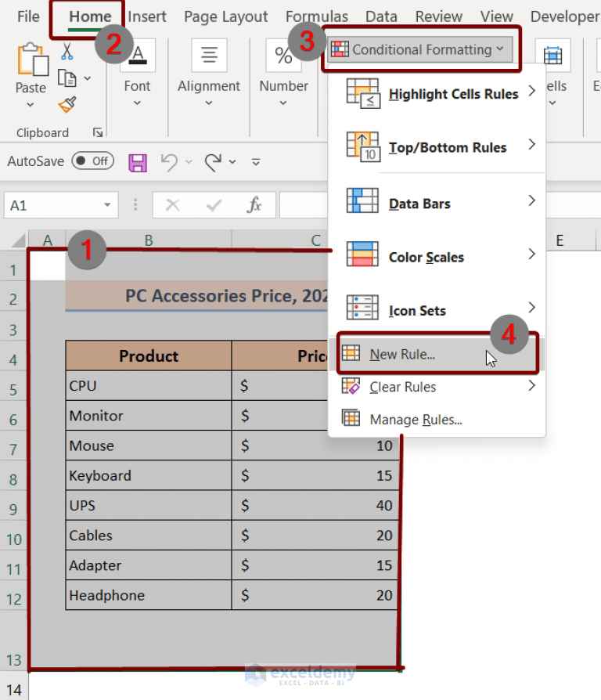Switch to the Data tab
This screenshot has width=601, height=700.
(381, 16)
